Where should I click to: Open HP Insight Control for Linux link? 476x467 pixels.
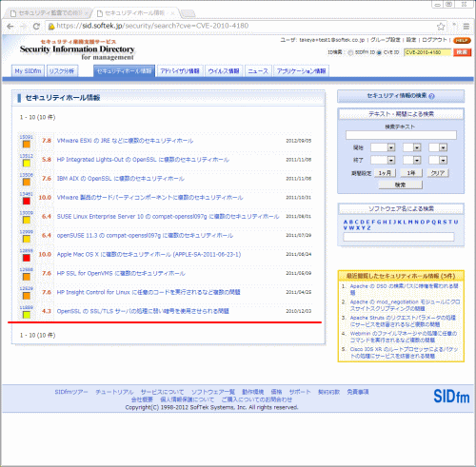(x=149, y=292)
